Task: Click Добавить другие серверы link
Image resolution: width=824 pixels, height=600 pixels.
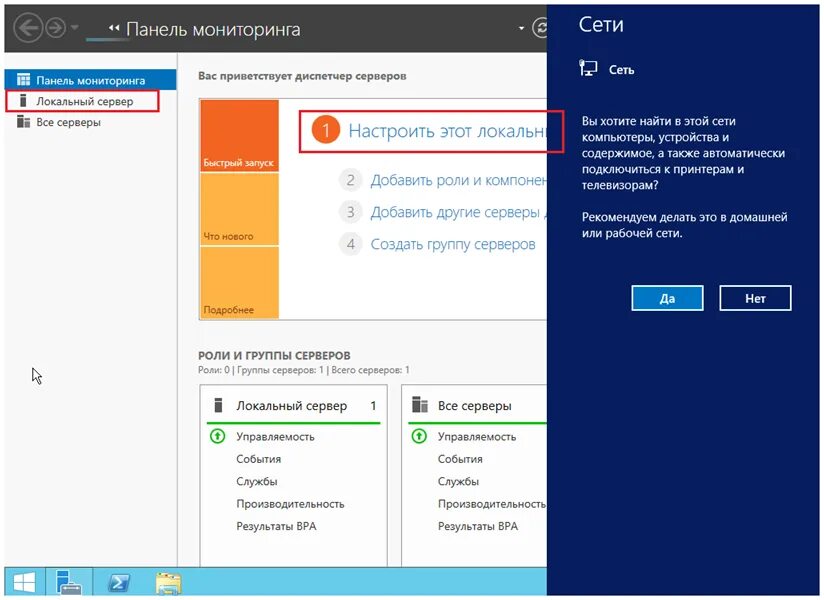Action: click(x=458, y=212)
